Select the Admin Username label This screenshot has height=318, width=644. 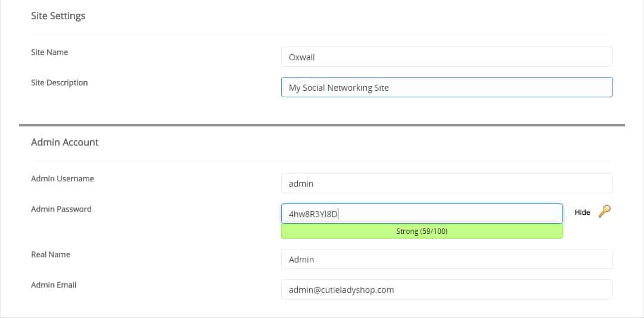pyautogui.click(x=63, y=178)
